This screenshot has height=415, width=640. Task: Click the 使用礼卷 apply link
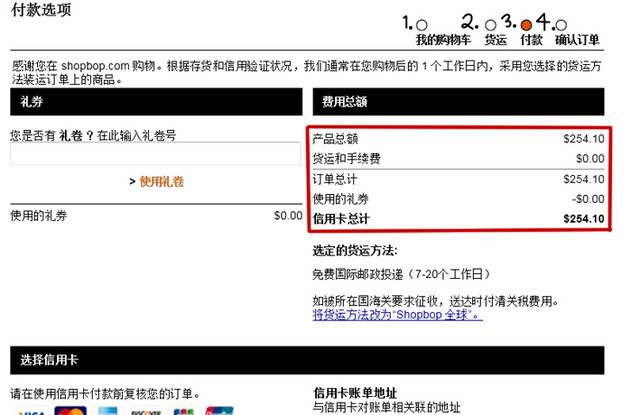pos(162,182)
